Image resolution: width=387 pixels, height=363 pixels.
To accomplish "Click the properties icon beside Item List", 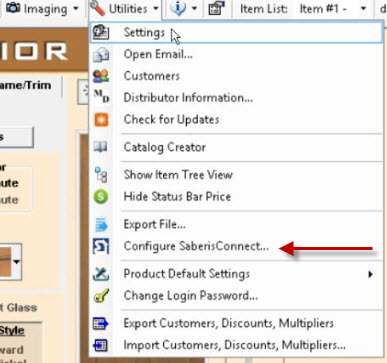I will pyautogui.click(x=216, y=8).
